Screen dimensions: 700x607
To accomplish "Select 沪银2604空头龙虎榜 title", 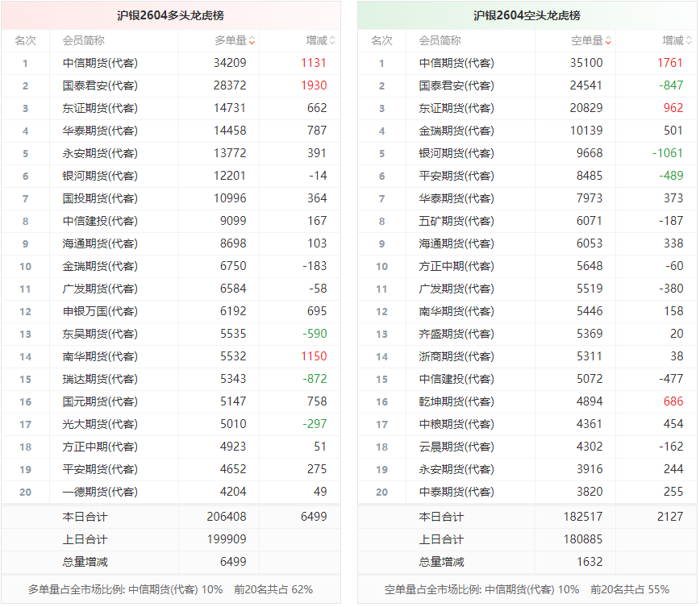I will [x=527, y=15].
